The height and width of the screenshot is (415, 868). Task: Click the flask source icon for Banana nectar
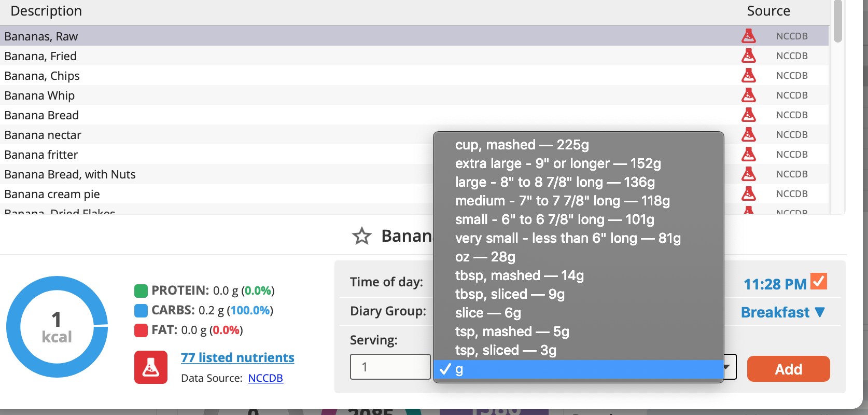point(748,134)
